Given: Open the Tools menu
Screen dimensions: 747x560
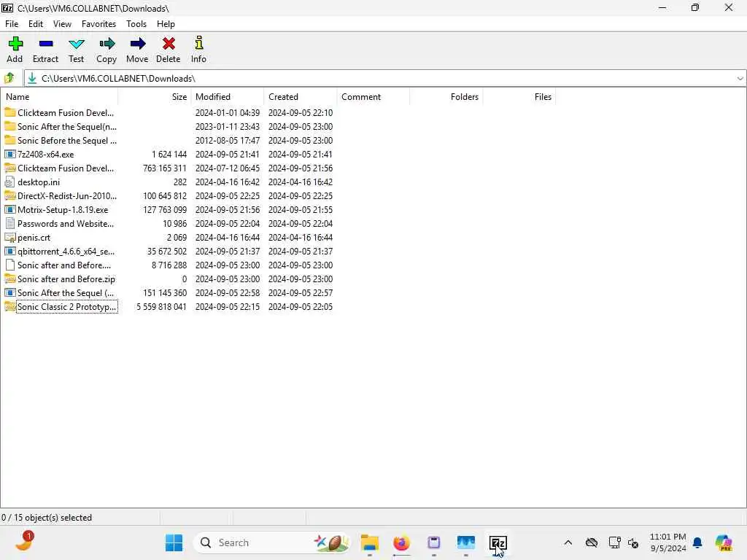Looking at the screenshot, I should click(x=136, y=24).
